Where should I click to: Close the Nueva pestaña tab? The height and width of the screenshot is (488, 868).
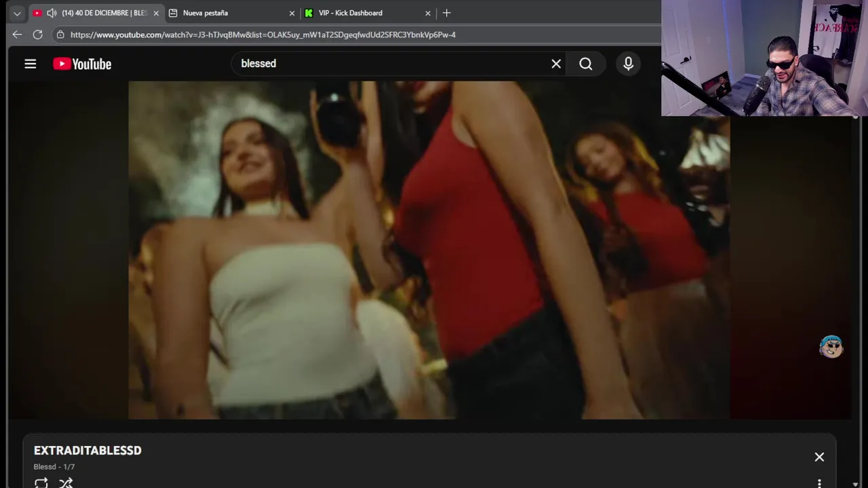pyautogui.click(x=292, y=13)
